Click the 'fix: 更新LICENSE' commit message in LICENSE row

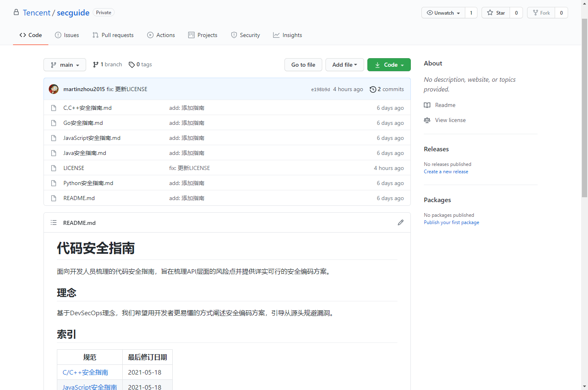[x=189, y=168]
